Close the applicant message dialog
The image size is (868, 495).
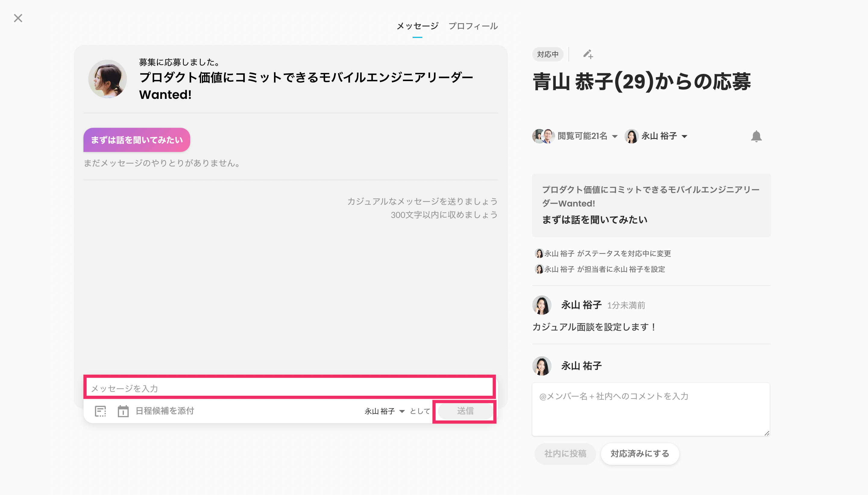pos(18,18)
